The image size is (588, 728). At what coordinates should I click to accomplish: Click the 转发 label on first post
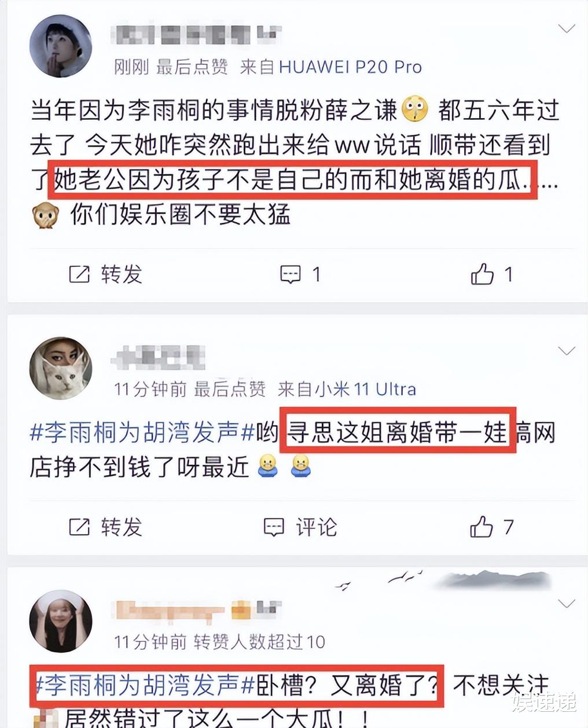coord(122,274)
